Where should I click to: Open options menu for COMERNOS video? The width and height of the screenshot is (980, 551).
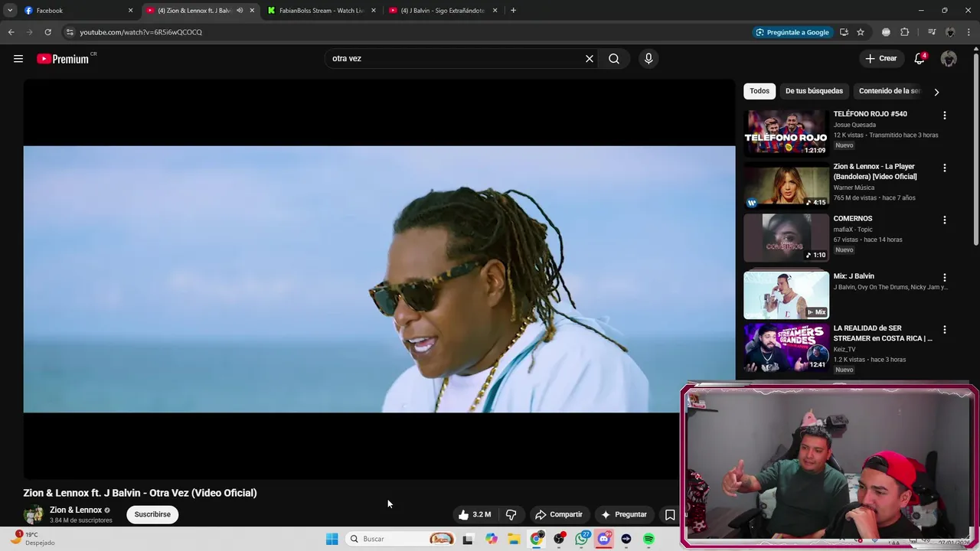[x=944, y=220]
